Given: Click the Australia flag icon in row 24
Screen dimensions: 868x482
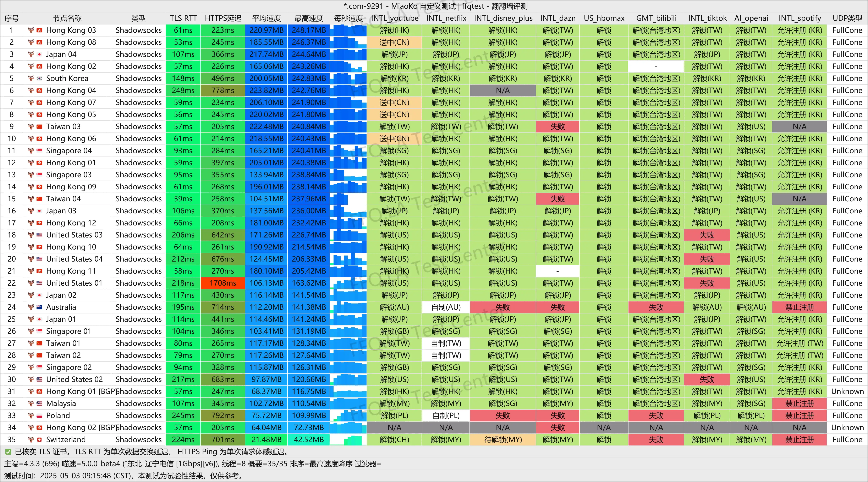Looking at the screenshot, I should pos(39,307).
